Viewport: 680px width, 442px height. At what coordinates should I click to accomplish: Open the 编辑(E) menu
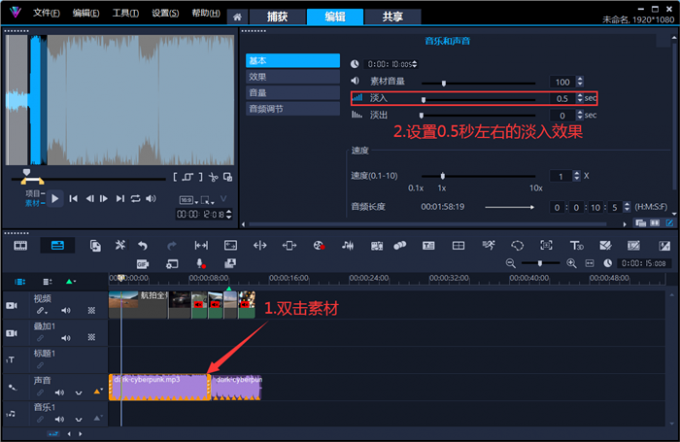[x=86, y=13]
